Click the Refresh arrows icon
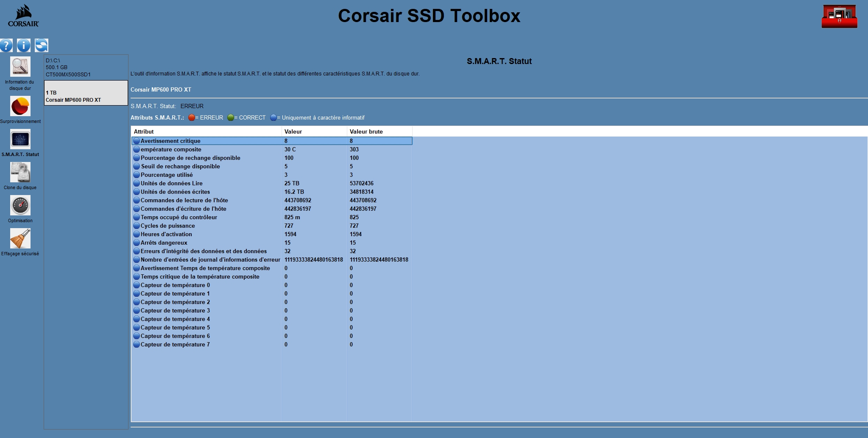The height and width of the screenshot is (438, 868). (x=42, y=45)
